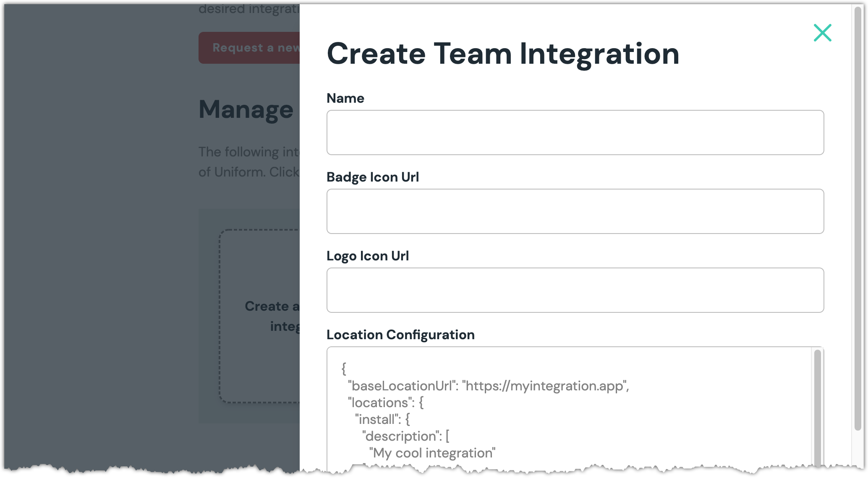Image resolution: width=868 pixels, height=478 pixels.
Task: Click the Logo Icon Url label
Action: (367, 256)
